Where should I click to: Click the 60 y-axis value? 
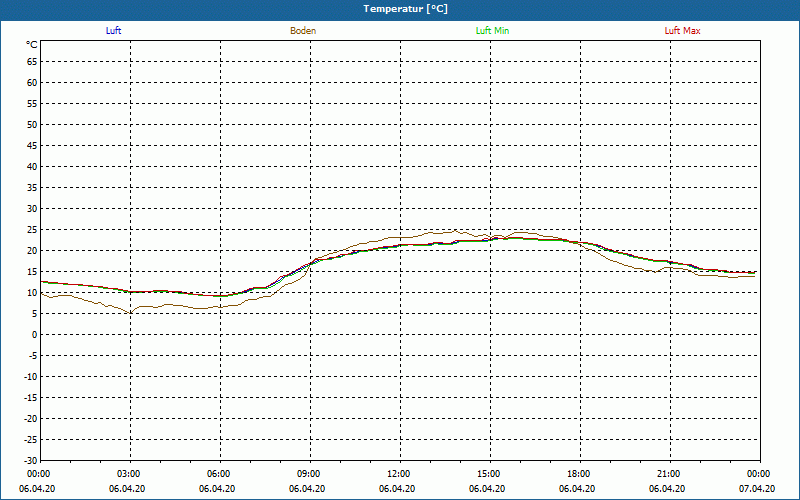(32, 83)
